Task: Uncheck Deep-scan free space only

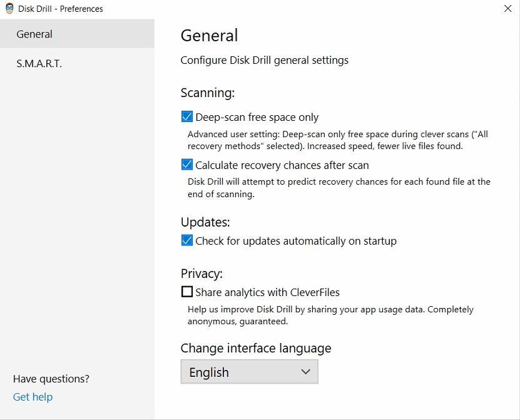Action: 187,117
